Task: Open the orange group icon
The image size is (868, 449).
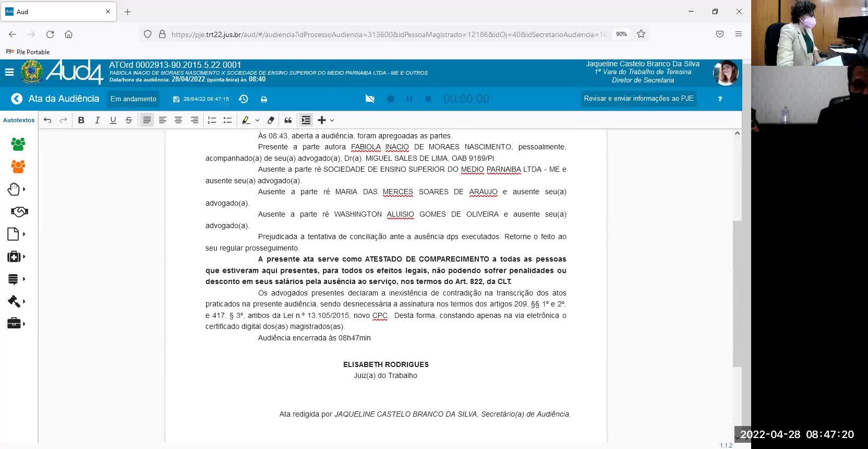Action: pyautogui.click(x=18, y=167)
